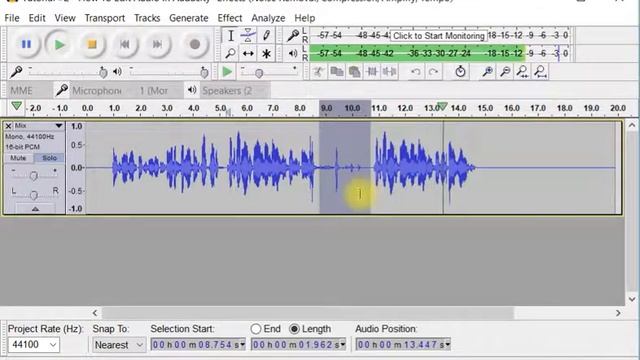Open the Microphone input device dropdown
640x360 pixels.
tap(97, 91)
